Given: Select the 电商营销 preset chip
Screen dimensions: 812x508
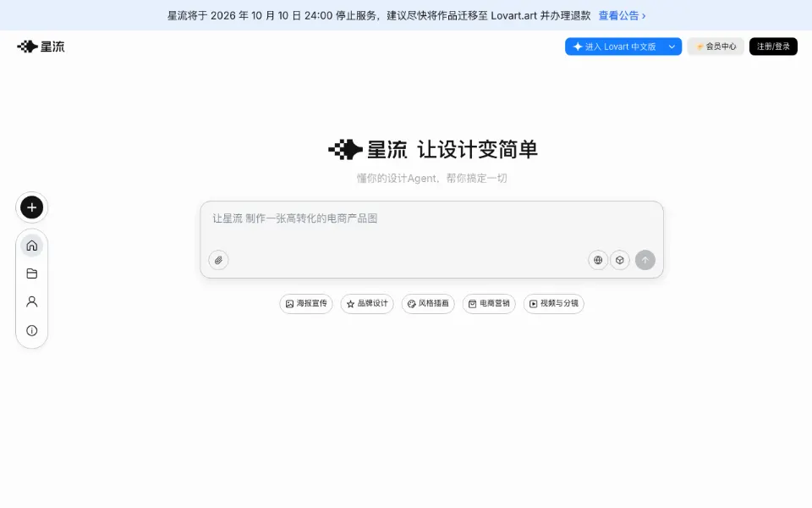Looking at the screenshot, I should tap(489, 304).
